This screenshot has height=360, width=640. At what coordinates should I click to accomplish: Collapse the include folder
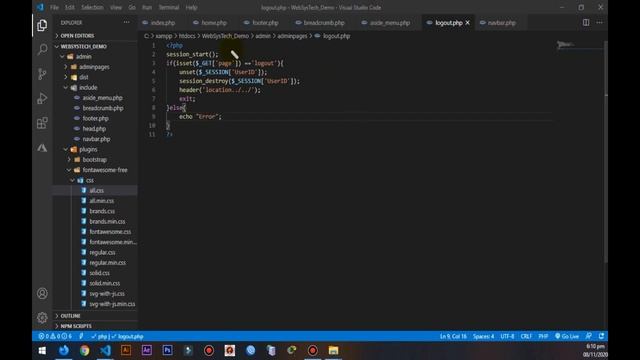click(x=88, y=87)
